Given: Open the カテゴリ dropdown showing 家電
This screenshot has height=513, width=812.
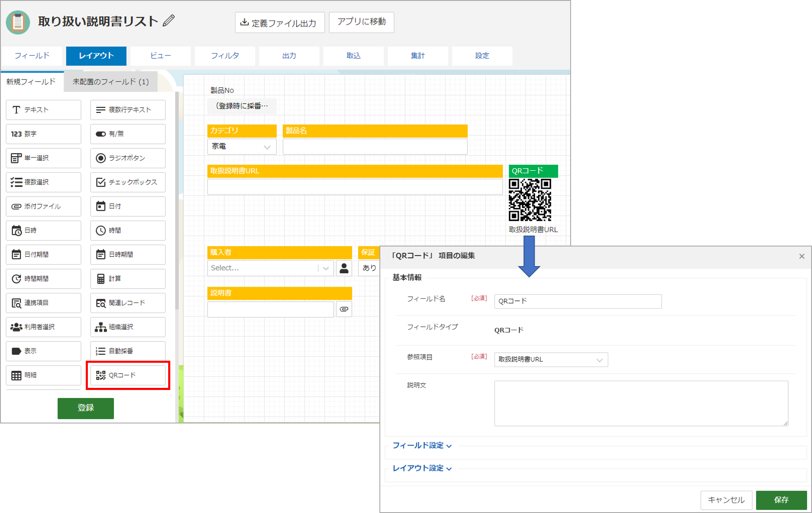Looking at the screenshot, I should (242, 146).
